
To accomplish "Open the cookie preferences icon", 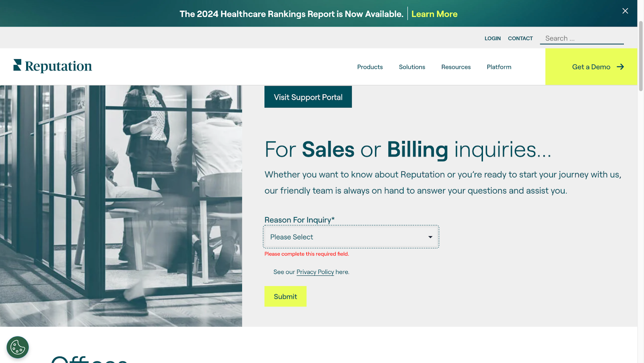I will (18, 347).
